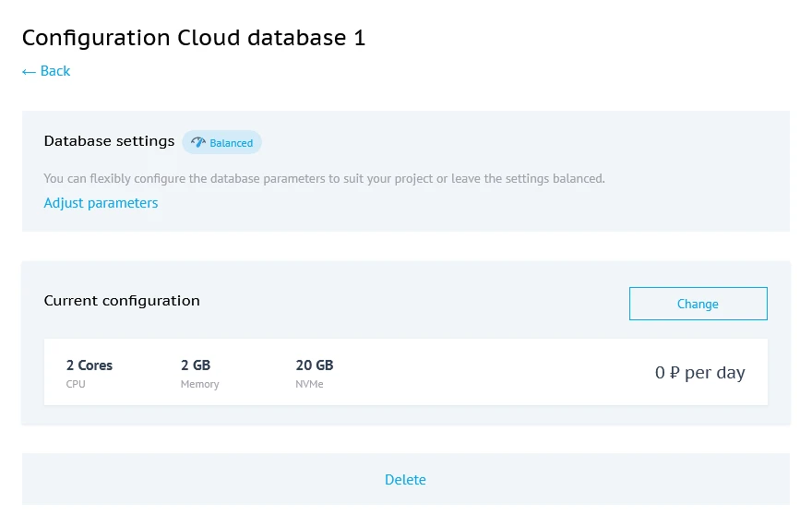Click the database settings description text
812x527 pixels.
point(324,178)
